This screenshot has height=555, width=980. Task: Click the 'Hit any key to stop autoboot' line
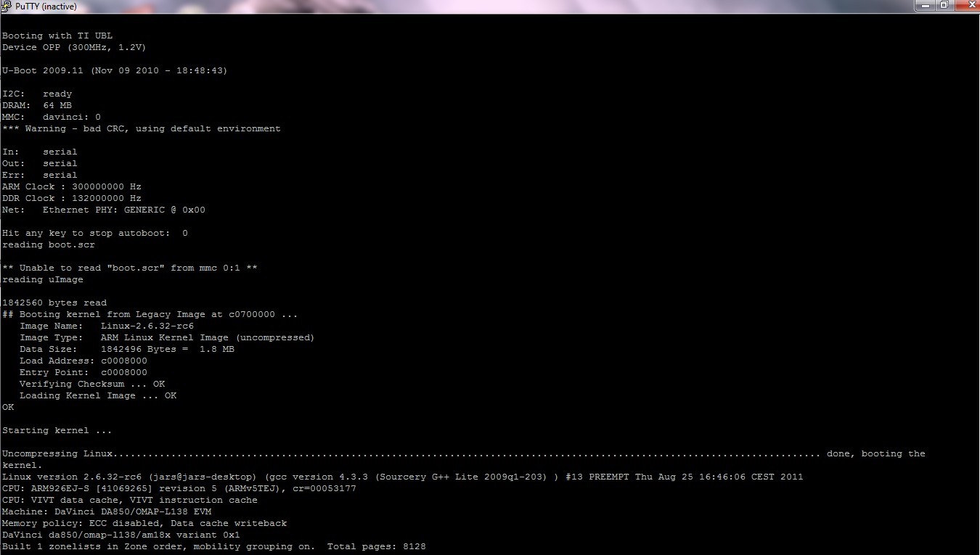click(95, 233)
